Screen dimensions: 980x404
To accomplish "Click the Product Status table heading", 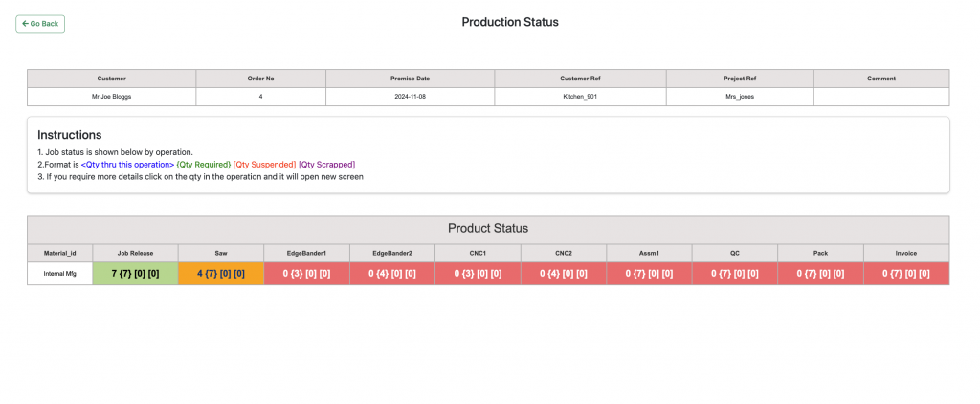I will 488,229.
